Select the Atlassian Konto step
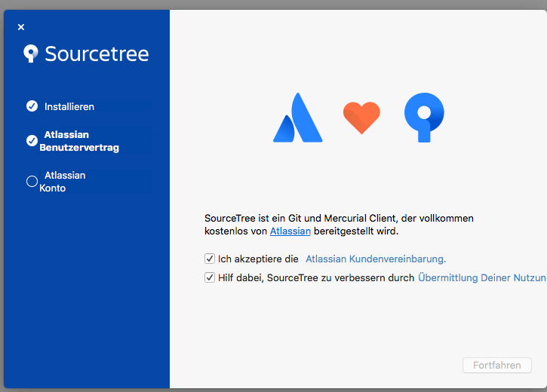The width and height of the screenshot is (547, 392). coord(63,182)
